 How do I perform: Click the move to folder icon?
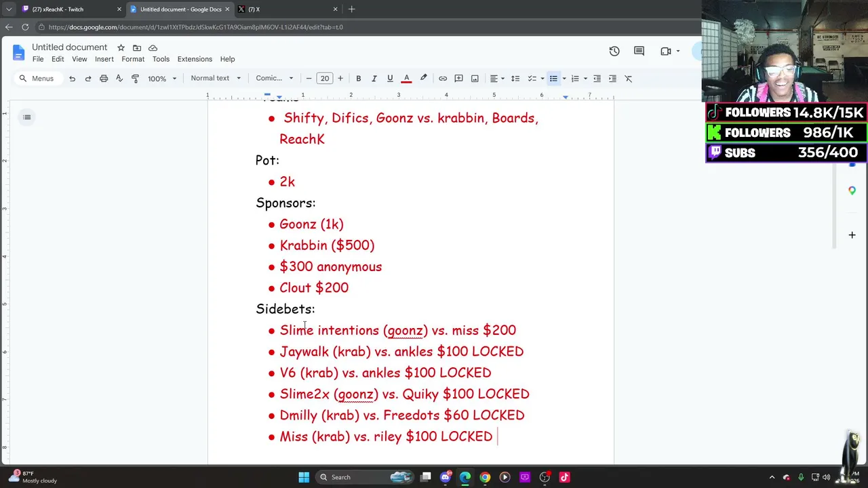[x=137, y=47]
